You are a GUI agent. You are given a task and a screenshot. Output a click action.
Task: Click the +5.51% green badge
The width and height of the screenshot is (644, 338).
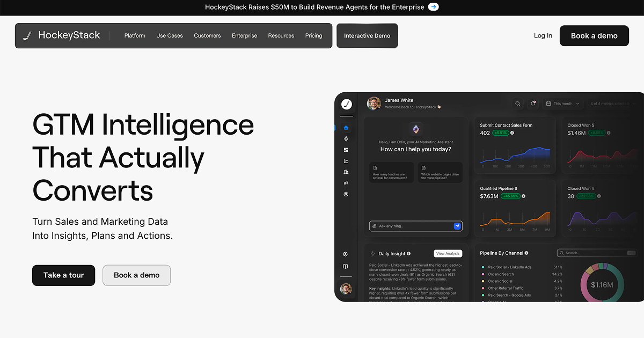[500, 133]
